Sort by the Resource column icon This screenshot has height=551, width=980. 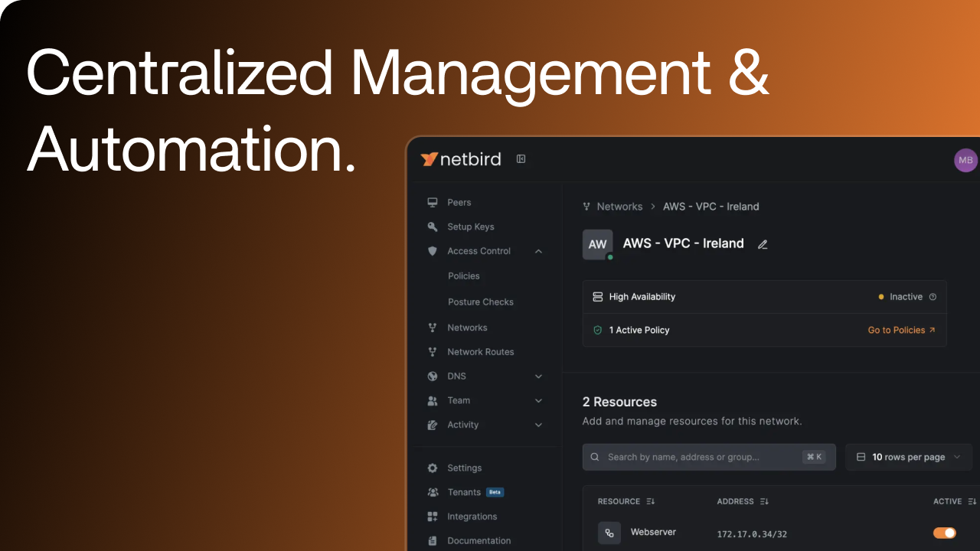coord(651,501)
